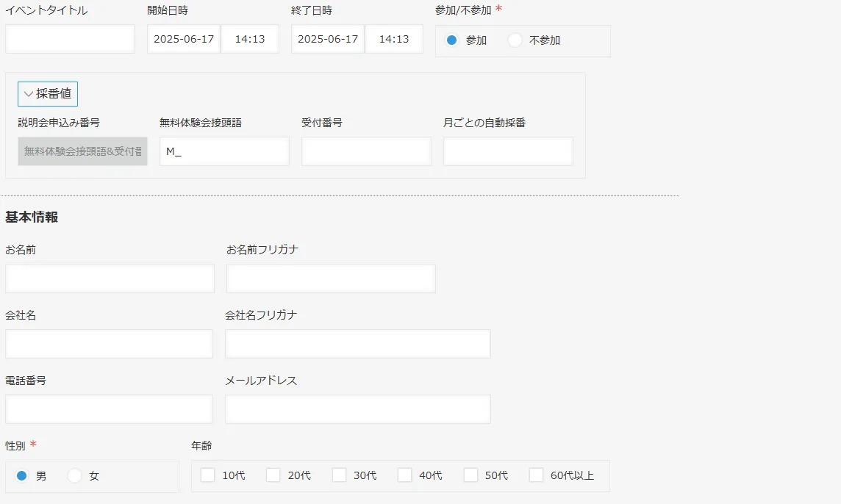Click the 月ごとの自動採番 field
The image size is (841, 504).
pos(508,151)
